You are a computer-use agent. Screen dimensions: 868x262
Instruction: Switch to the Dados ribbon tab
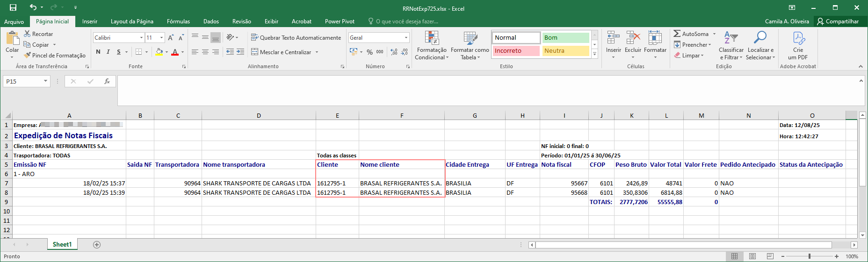pyautogui.click(x=211, y=21)
